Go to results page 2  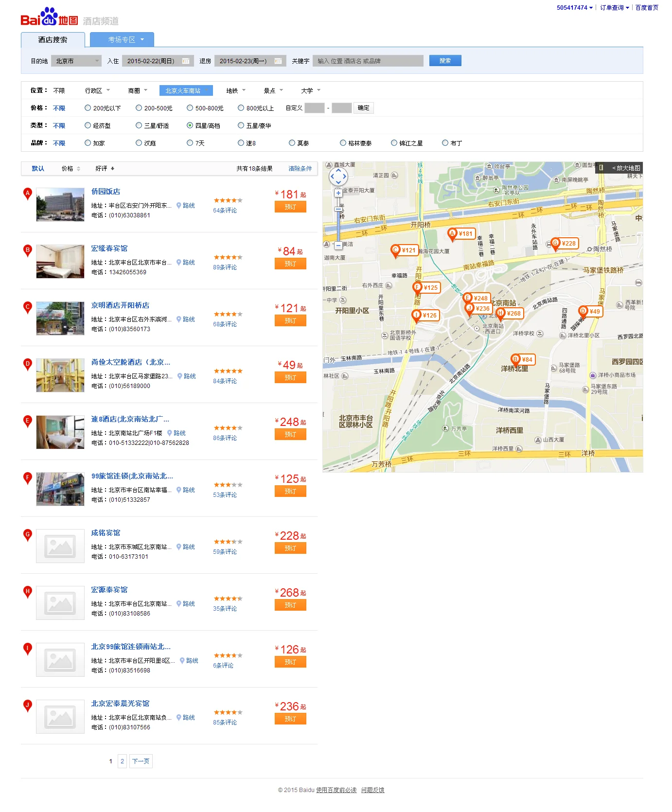(122, 761)
